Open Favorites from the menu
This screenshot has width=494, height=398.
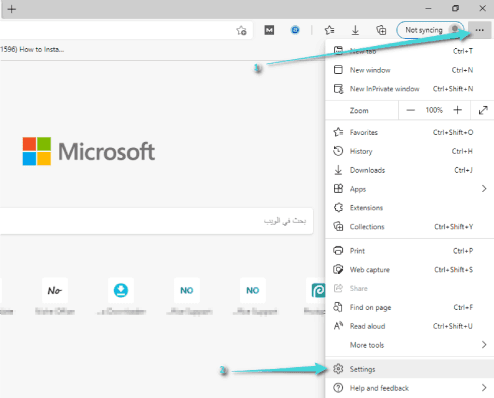[410, 132]
